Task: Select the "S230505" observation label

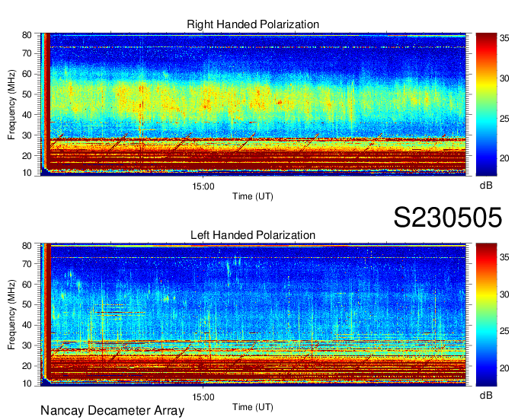Action: point(448,218)
